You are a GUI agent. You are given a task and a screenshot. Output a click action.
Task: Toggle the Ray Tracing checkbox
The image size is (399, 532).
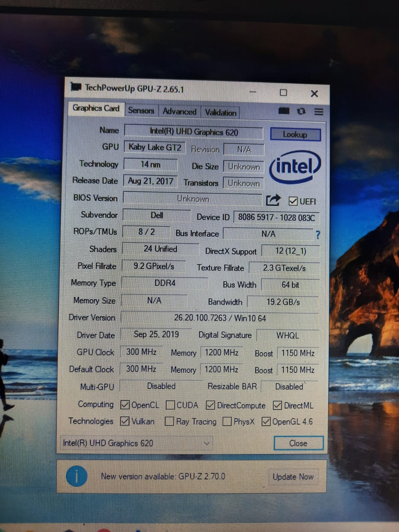pyautogui.click(x=169, y=421)
